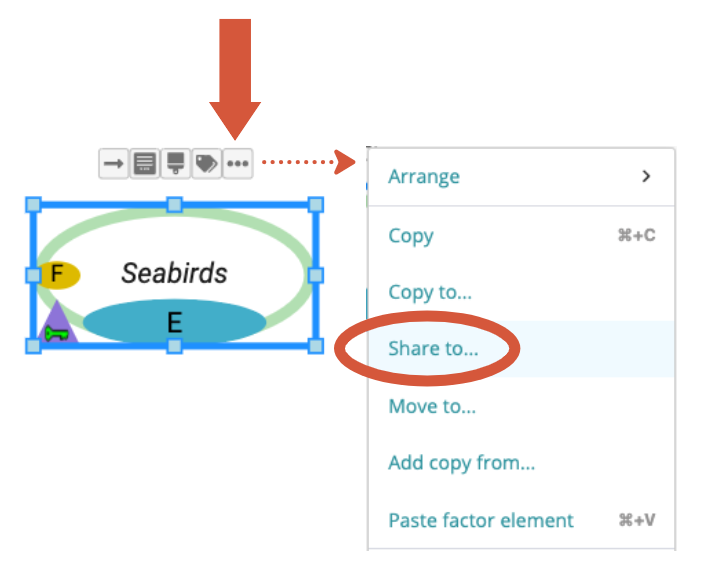Click the blue E ellipse badge

point(174,322)
